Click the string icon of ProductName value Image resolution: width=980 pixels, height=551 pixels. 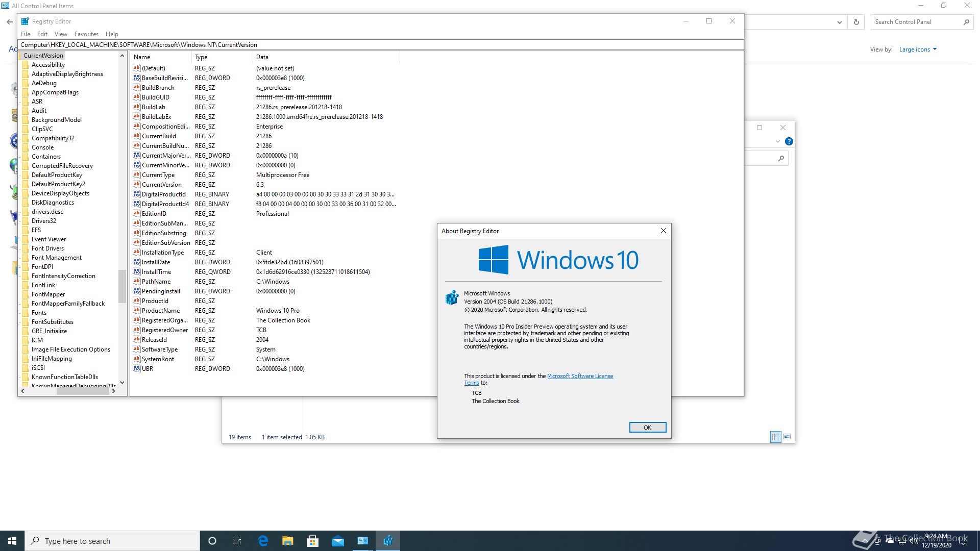(x=136, y=310)
